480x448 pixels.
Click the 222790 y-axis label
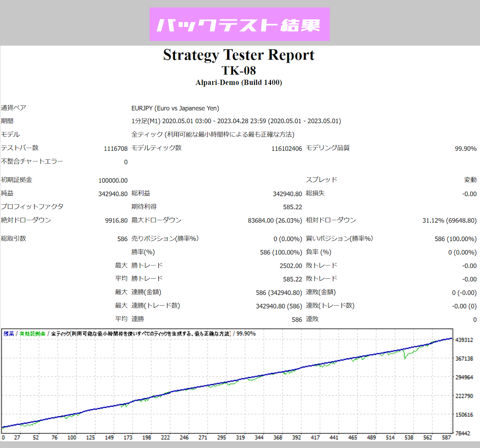coord(464,396)
